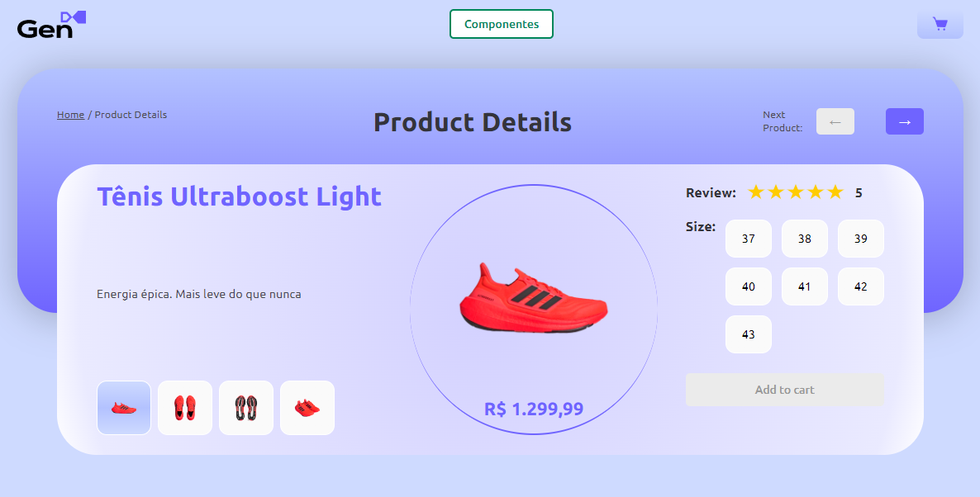Click the first review star
The height and width of the screenshot is (497, 980).
click(756, 192)
